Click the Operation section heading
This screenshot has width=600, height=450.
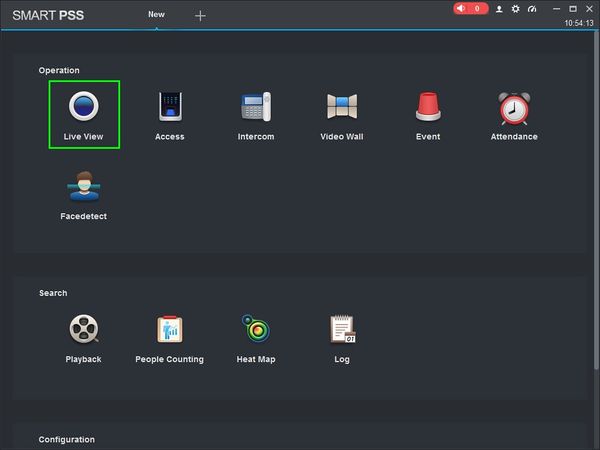click(x=59, y=70)
